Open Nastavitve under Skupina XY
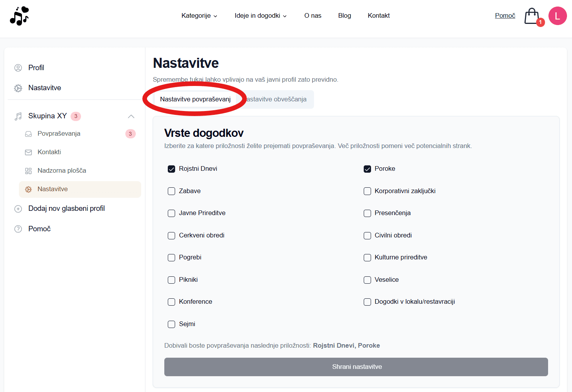The image size is (572, 392). pos(52,189)
